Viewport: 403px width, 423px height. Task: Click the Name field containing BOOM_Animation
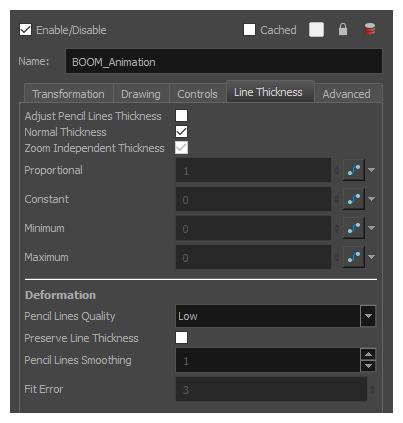click(x=224, y=62)
